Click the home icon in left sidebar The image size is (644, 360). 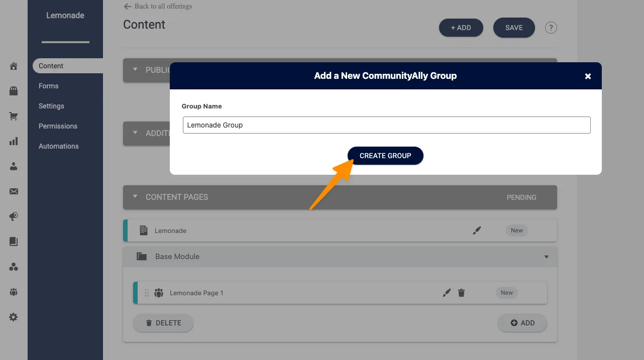coord(14,66)
